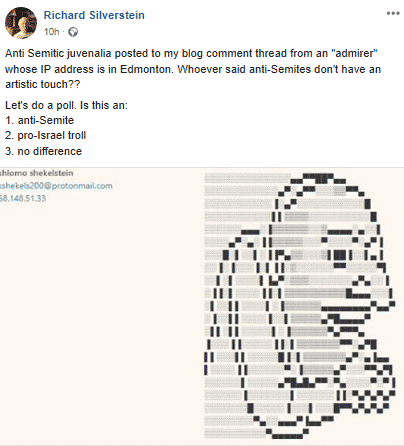Click the 58.148.51.33 IP address text

(23, 198)
